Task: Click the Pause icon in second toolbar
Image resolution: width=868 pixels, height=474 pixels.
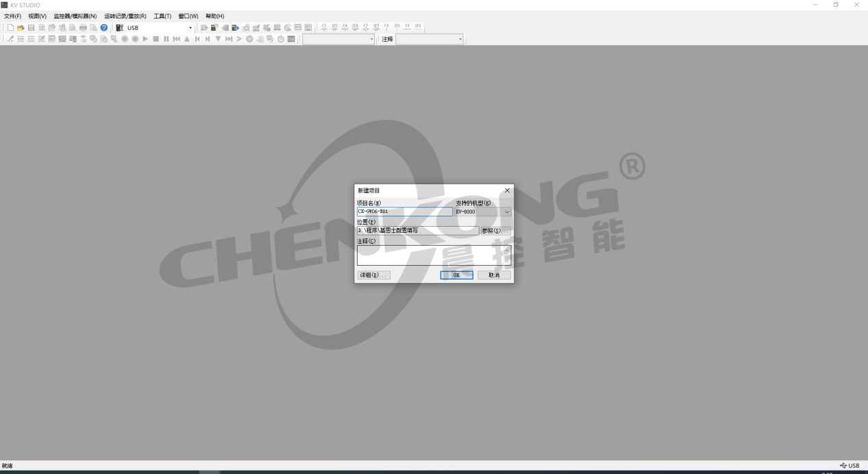Action: click(x=166, y=39)
